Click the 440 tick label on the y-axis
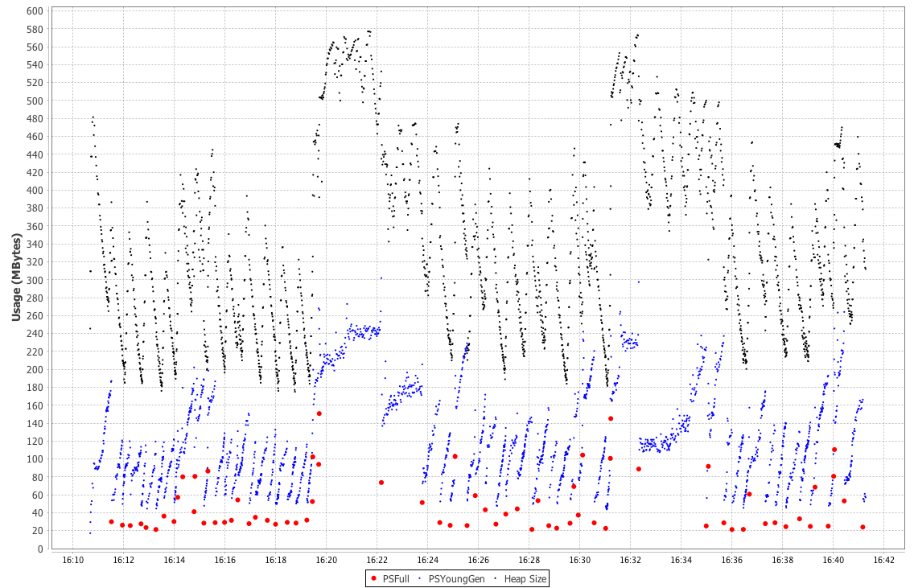Screen dimensions: 914x588 pyautogui.click(x=35, y=154)
